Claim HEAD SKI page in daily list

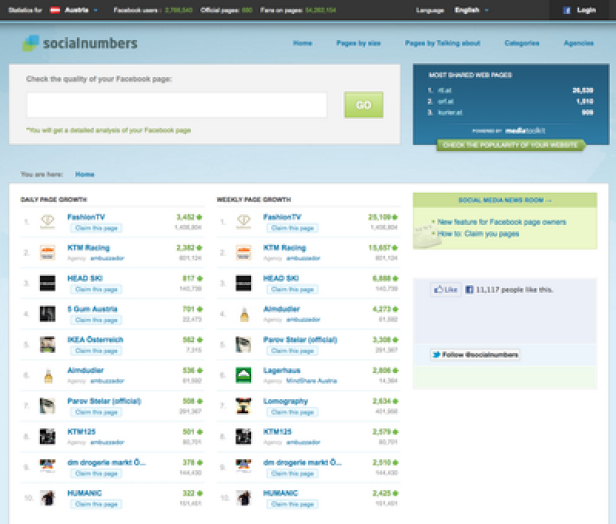[x=96, y=289]
